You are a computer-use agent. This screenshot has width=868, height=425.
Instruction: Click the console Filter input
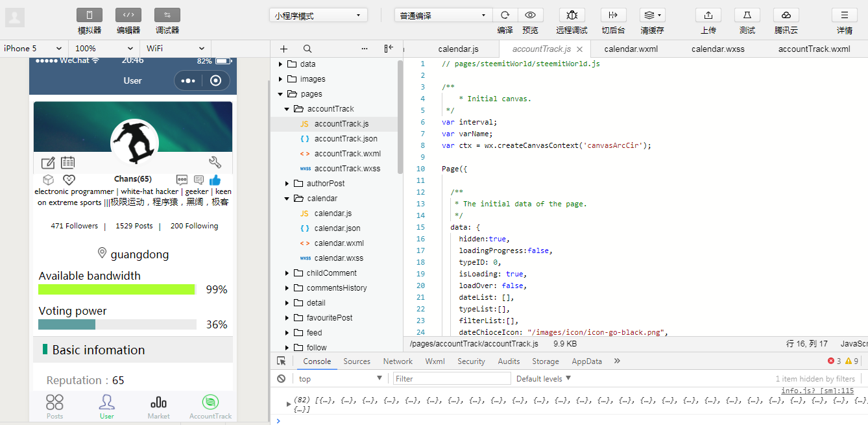(452, 378)
